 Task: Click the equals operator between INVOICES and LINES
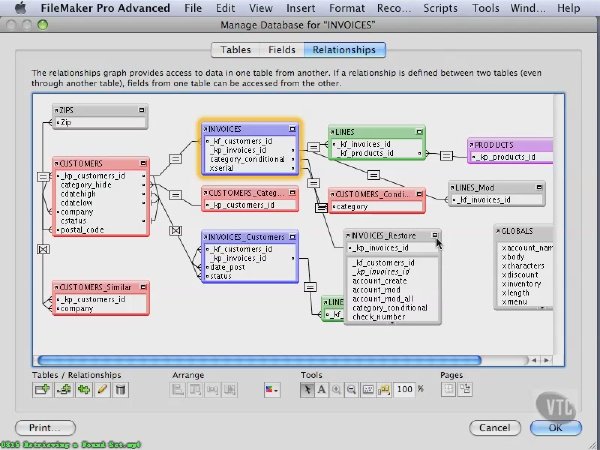point(313,147)
